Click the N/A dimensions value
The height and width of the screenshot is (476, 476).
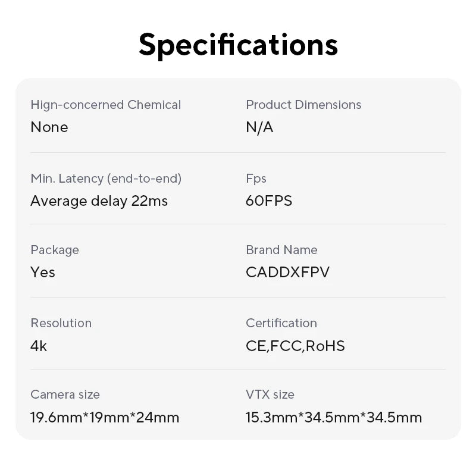(259, 127)
